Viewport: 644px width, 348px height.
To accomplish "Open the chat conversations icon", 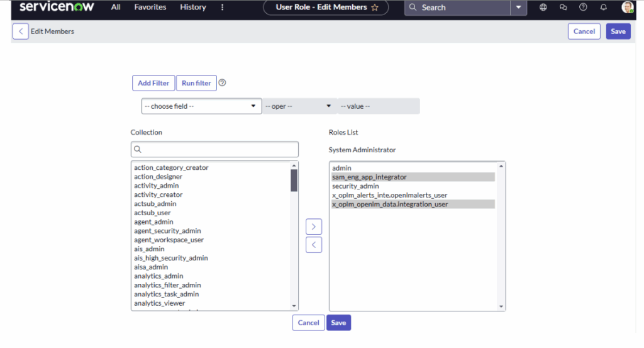I will click(x=563, y=7).
